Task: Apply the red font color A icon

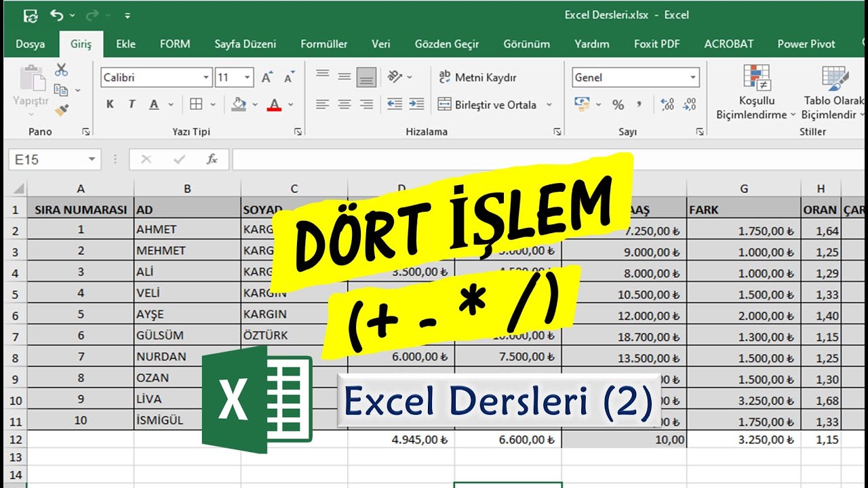Action: pyautogui.click(x=274, y=104)
